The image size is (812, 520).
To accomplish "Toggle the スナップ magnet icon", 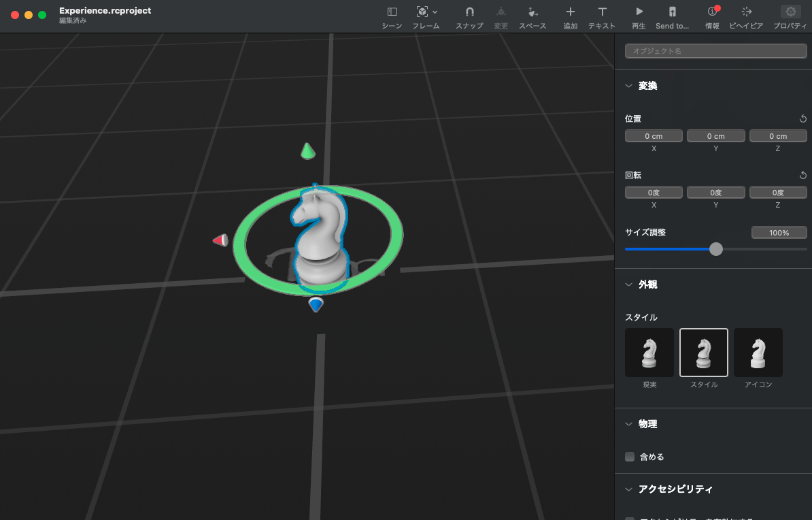I will point(469,12).
